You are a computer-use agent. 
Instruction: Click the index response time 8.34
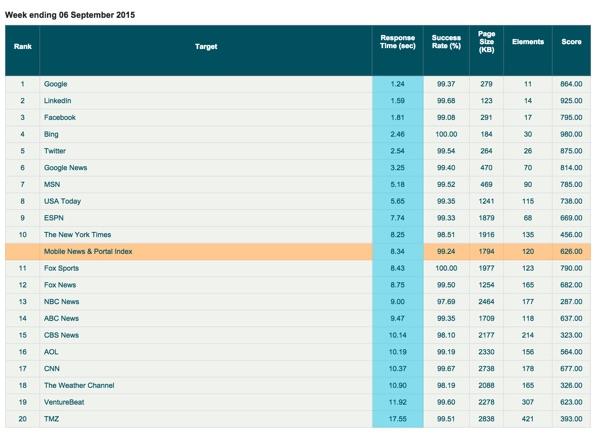click(x=398, y=251)
